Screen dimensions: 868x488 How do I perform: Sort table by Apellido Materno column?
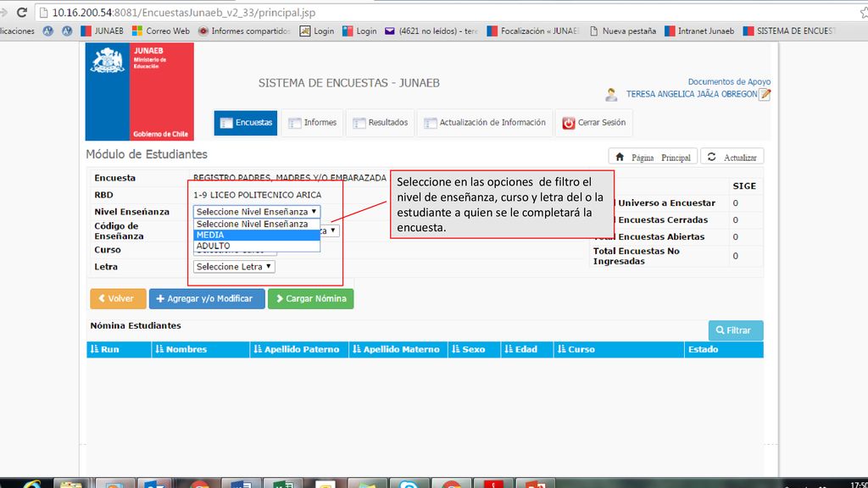[x=398, y=349]
